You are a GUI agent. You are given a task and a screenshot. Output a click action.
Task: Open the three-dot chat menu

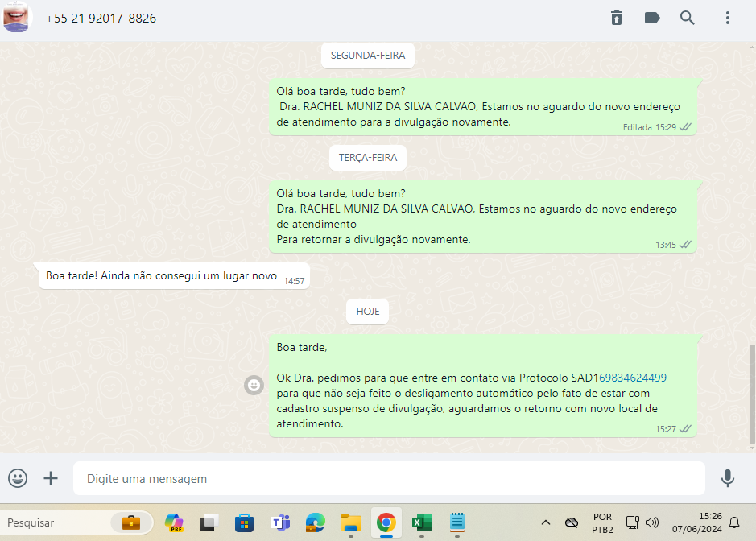click(728, 18)
